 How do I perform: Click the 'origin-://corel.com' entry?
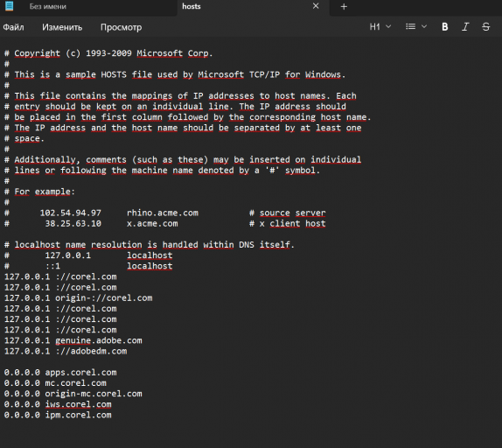coord(104,298)
